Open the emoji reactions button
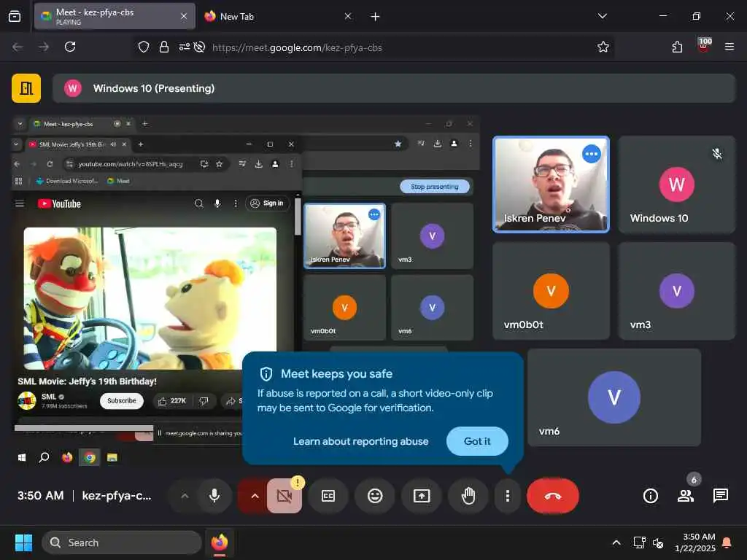747x560 pixels. [375, 496]
